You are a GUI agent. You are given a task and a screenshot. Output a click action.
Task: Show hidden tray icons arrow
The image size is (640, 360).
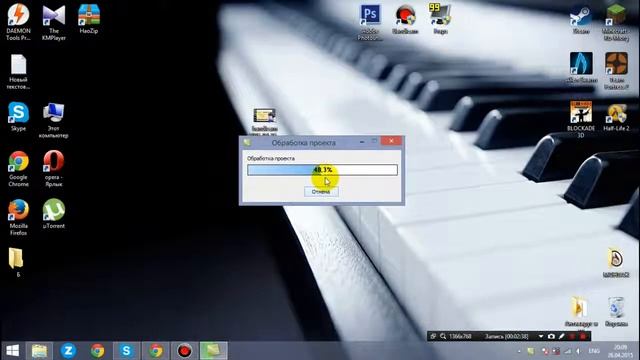519,351
